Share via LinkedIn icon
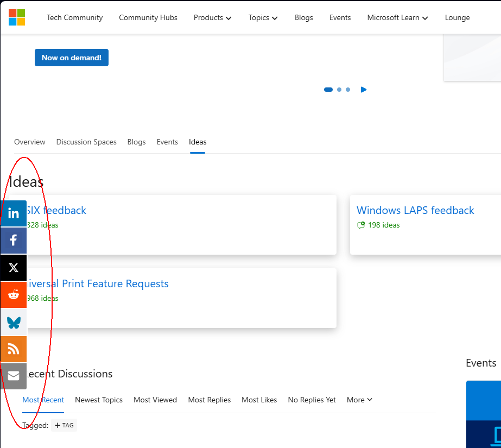501x448 pixels. point(14,213)
